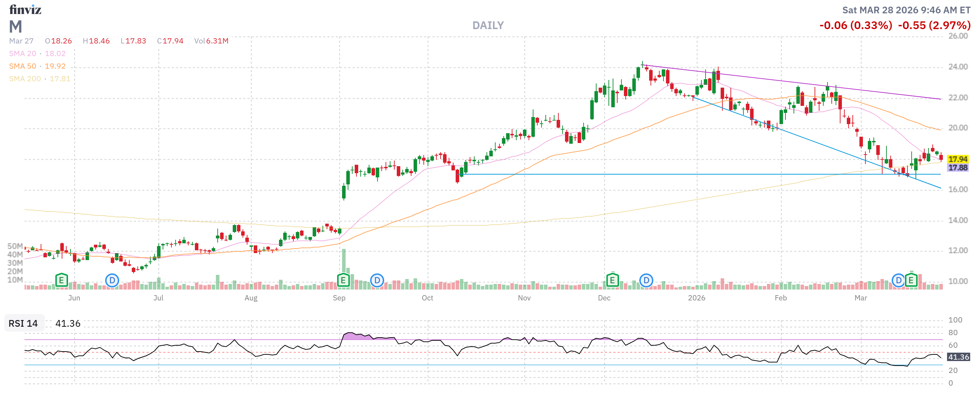Click the December dividend D marker

(x=646, y=281)
